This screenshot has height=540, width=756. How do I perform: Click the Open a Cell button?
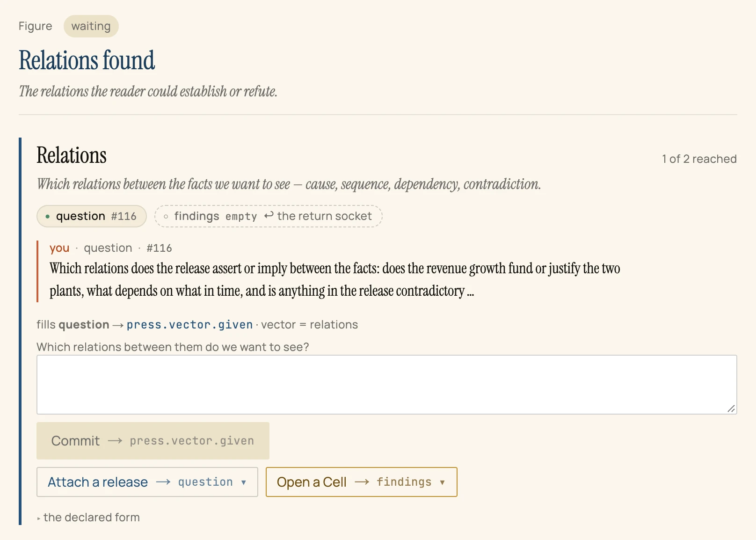click(x=362, y=482)
